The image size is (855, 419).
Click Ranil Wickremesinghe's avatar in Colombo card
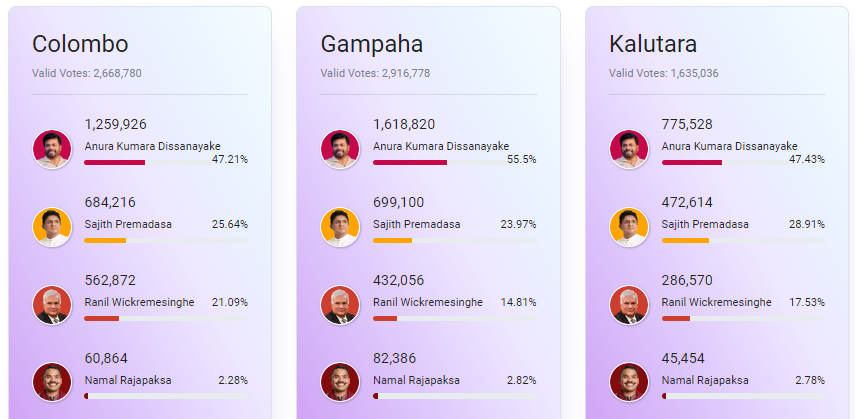coord(51,305)
